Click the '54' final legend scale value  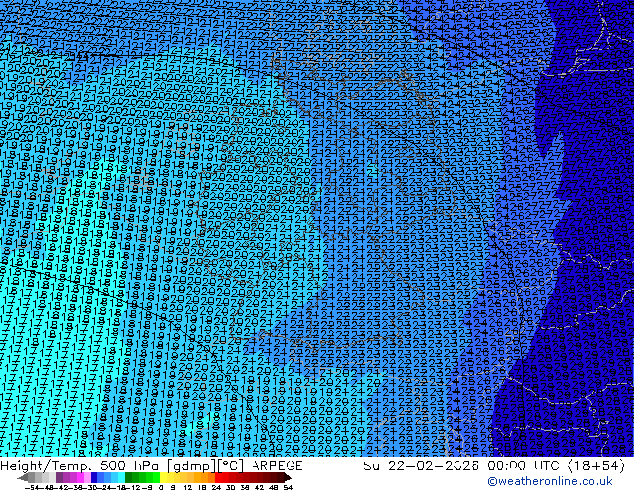click(x=288, y=487)
